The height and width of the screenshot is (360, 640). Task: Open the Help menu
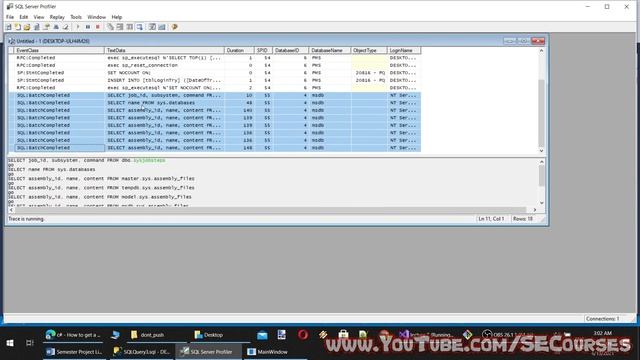117,17
